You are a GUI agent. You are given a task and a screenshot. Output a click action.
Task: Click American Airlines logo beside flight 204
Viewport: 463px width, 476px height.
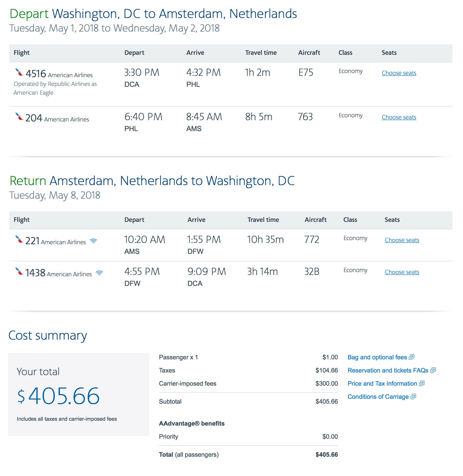(x=19, y=116)
